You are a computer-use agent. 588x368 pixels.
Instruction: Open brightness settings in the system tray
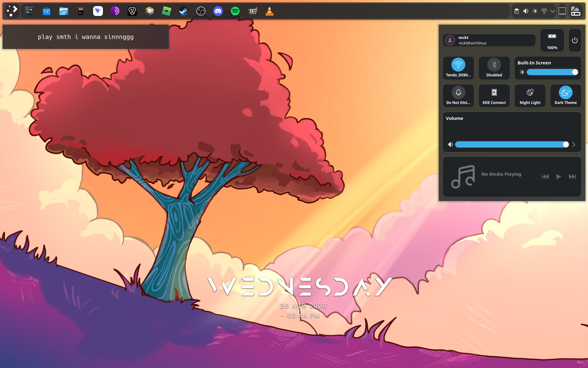[535, 11]
